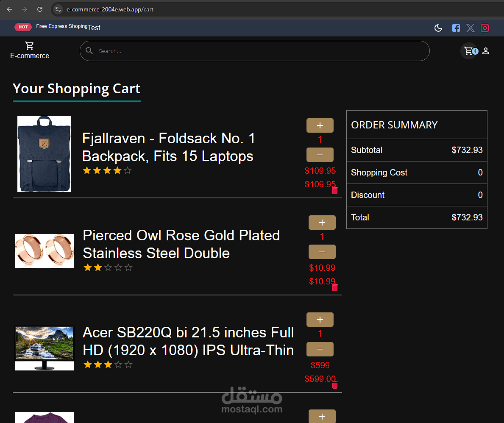Decrease quantity of the Acer SB220Q monitor

320,349
